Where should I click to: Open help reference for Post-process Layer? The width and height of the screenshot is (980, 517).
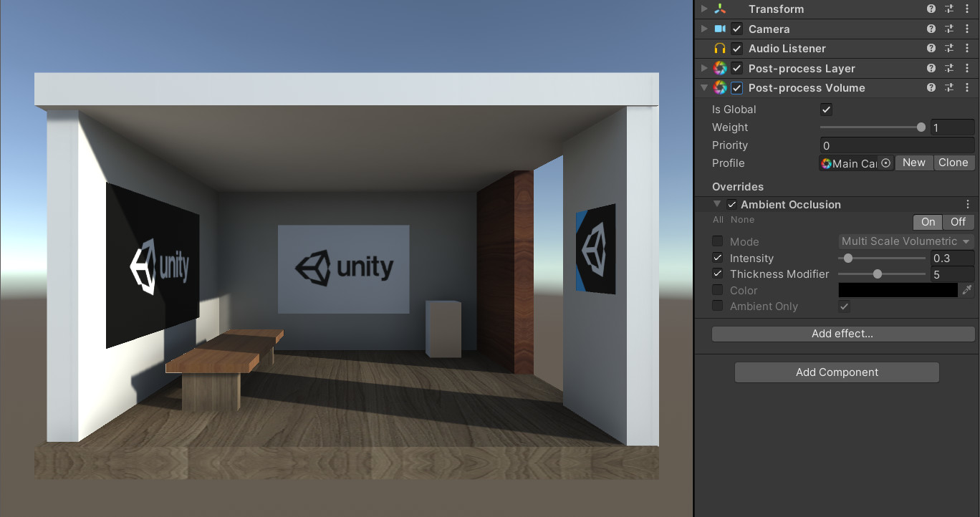pyautogui.click(x=931, y=68)
